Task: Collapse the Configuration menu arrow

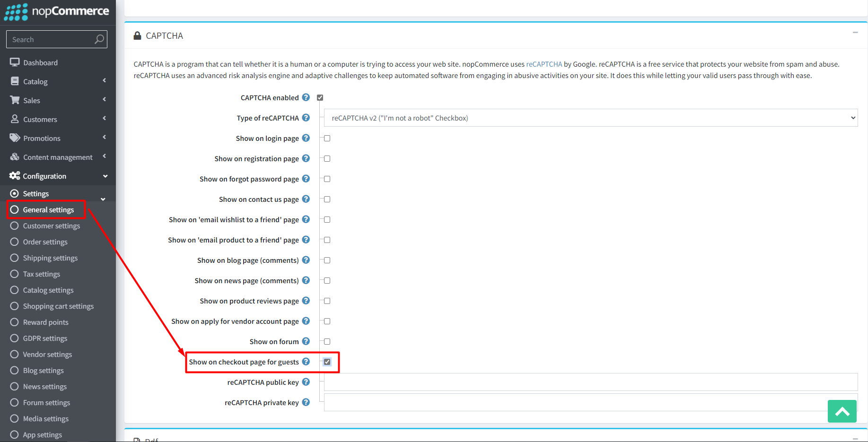Action: point(105,176)
